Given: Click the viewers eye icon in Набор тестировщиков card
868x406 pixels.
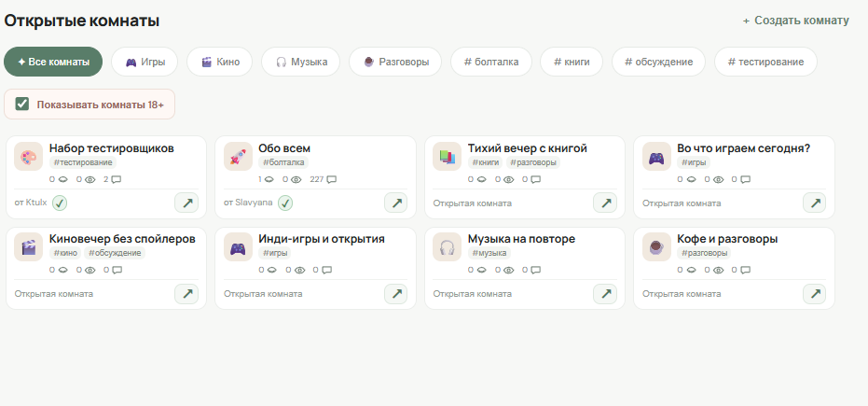Looking at the screenshot, I should [x=90, y=179].
